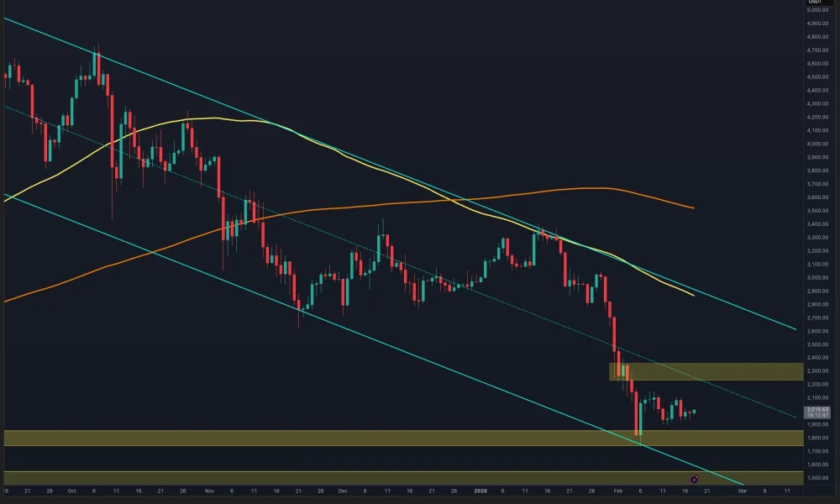Click the rocket emoji marker on the chart
This screenshot has width=840, height=504.
point(694,479)
